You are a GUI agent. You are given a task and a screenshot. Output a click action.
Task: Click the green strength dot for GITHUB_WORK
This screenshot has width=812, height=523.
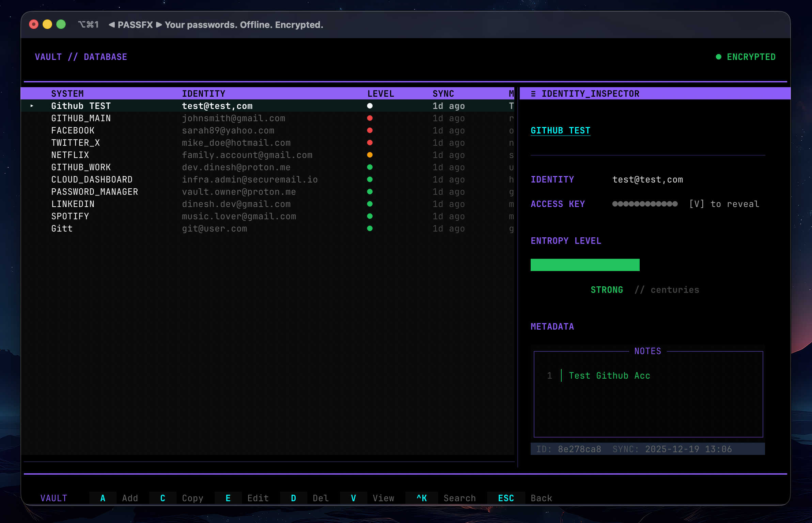click(370, 167)
